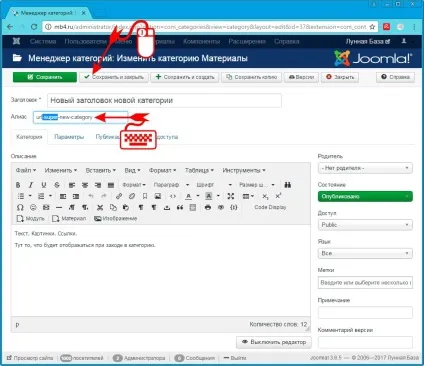Screen dimensions: 424x366
Task: Click Сохранить и закрыть button
Action: pyautogui.click(x=114, y=77)
